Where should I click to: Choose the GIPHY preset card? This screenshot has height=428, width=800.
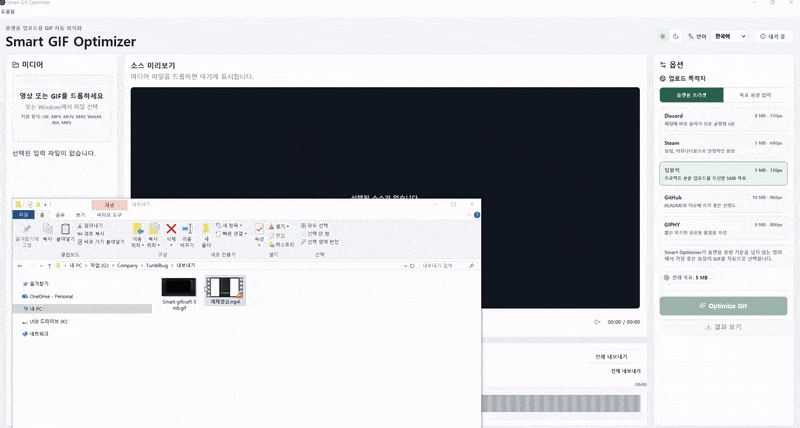tap(723, 228)
